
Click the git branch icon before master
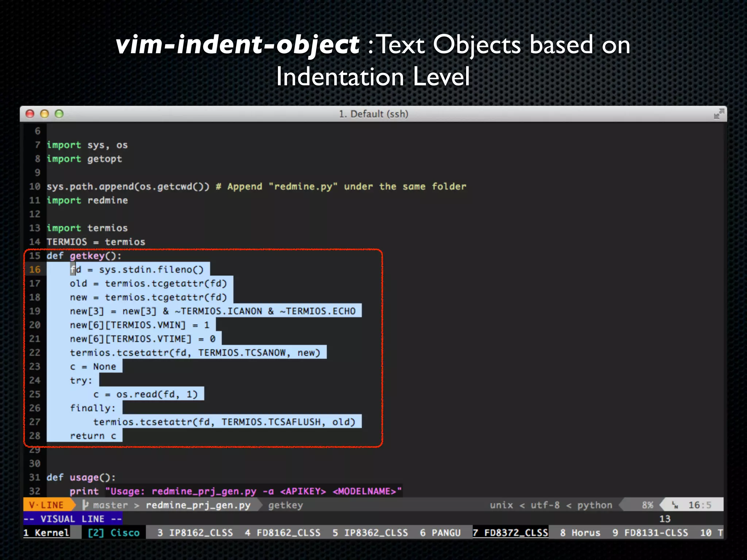click(85, 505)
